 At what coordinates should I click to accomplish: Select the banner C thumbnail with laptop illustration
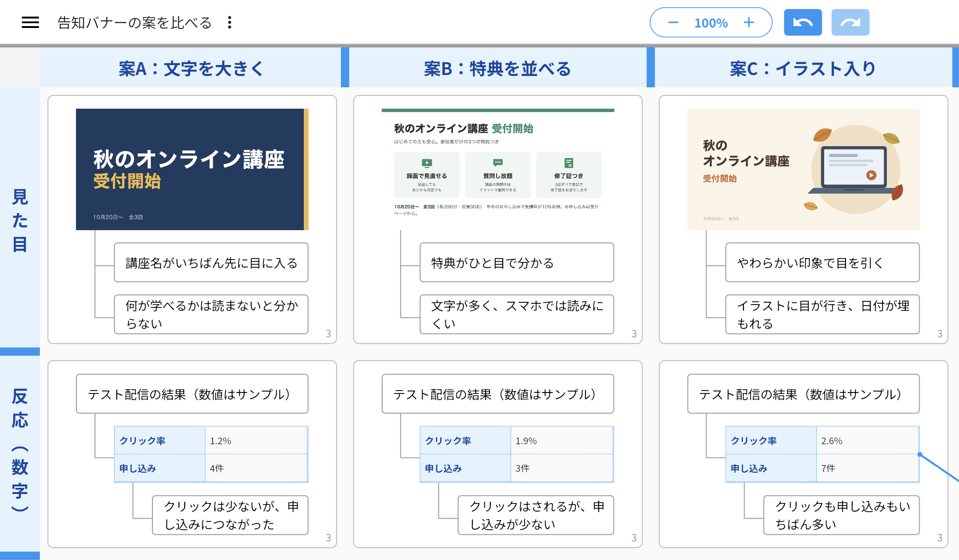804,169
